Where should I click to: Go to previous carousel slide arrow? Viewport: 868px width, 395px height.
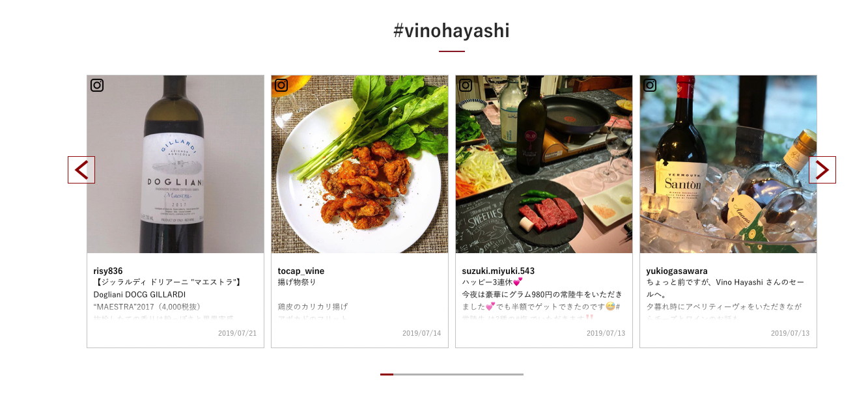click(81, 170)
